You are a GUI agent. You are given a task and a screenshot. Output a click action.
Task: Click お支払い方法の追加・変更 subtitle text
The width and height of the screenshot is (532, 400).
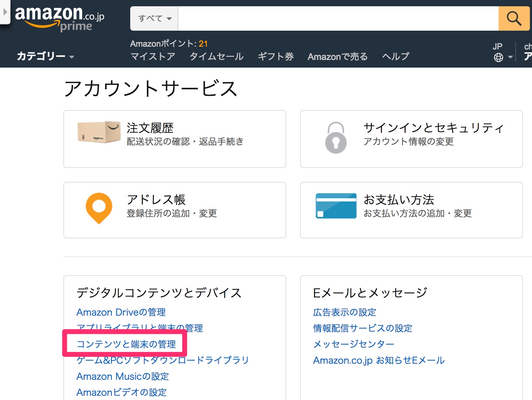[x=417, y=213]
